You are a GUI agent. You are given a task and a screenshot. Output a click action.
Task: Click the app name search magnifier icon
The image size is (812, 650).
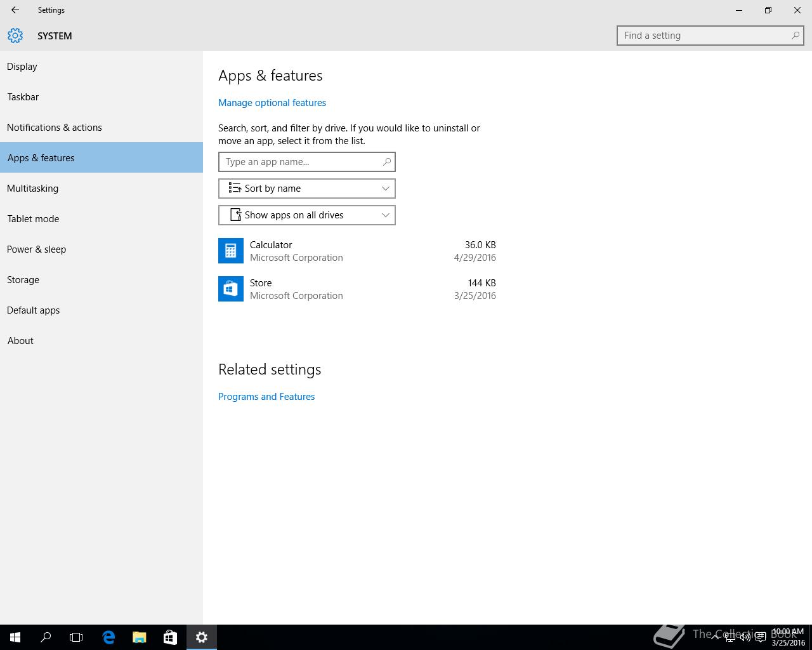pyautogui.click(x=386, y=162)
